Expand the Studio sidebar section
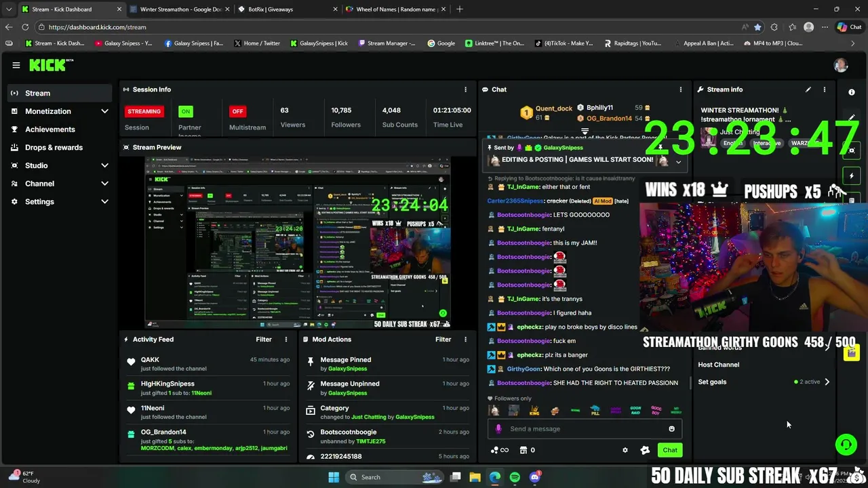 click(104, 165)
